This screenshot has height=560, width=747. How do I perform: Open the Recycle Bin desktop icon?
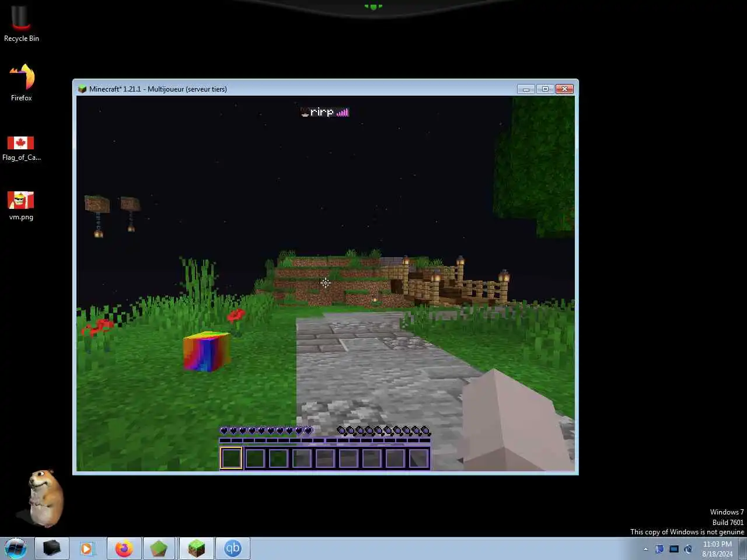tap(21, 24)
